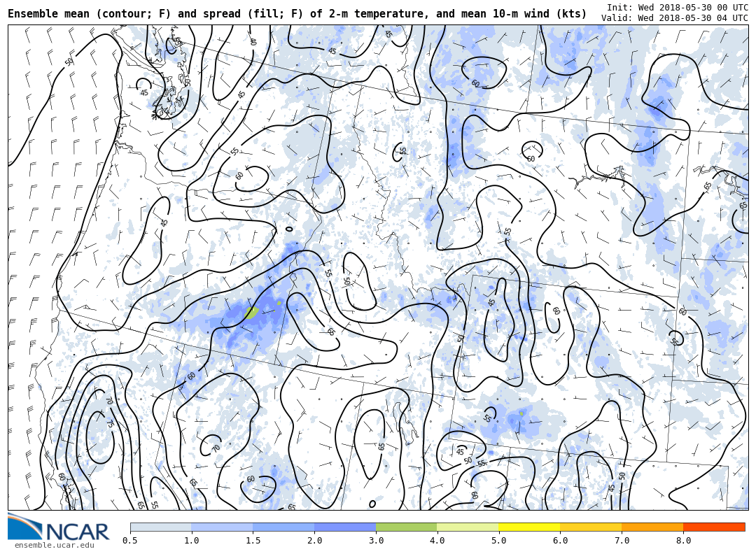Select the periwinkle 2.0–3.0 colorbar segment
The width and height of the screenshot is (756, 554).
(x=345, y=527)
